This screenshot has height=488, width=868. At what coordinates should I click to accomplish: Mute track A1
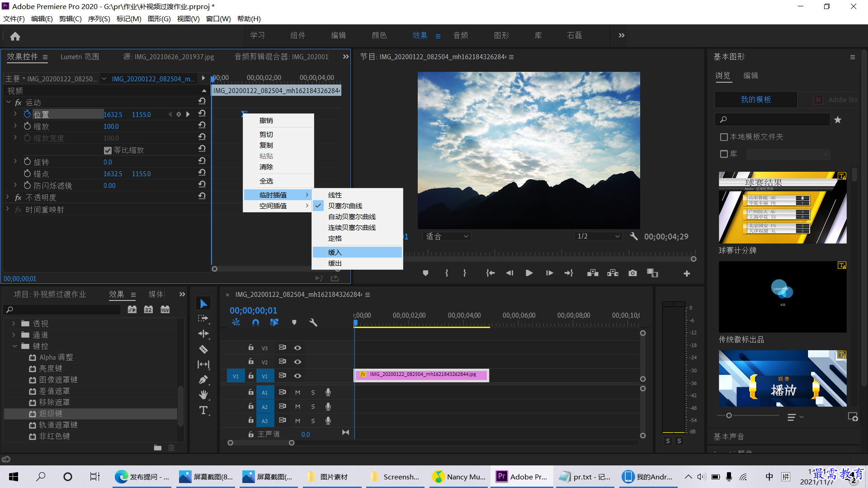[297, 393]
